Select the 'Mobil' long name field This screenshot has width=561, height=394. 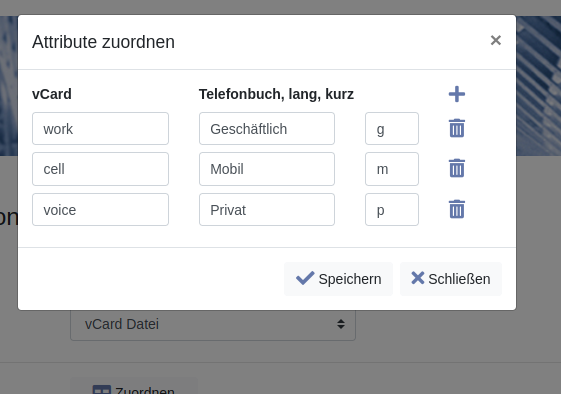pos(267,169)
